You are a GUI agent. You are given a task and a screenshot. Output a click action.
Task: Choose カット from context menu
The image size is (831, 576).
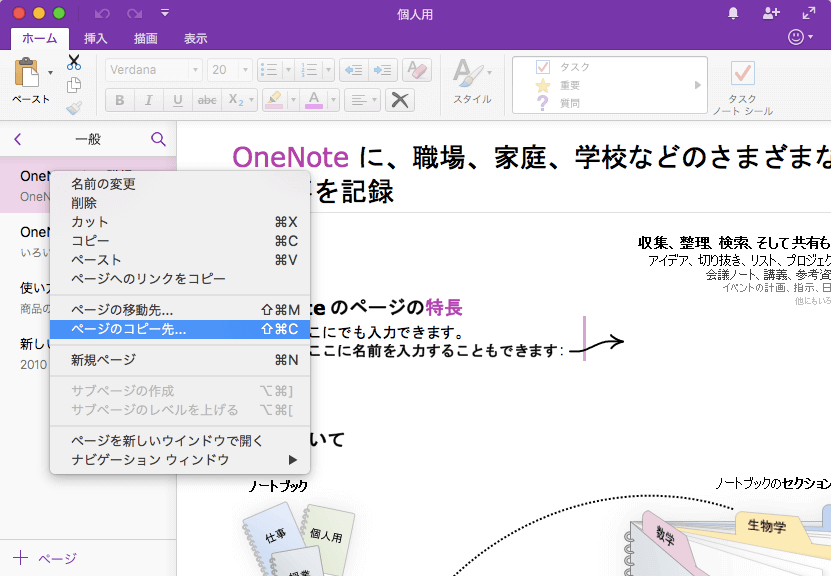[180, 222]
